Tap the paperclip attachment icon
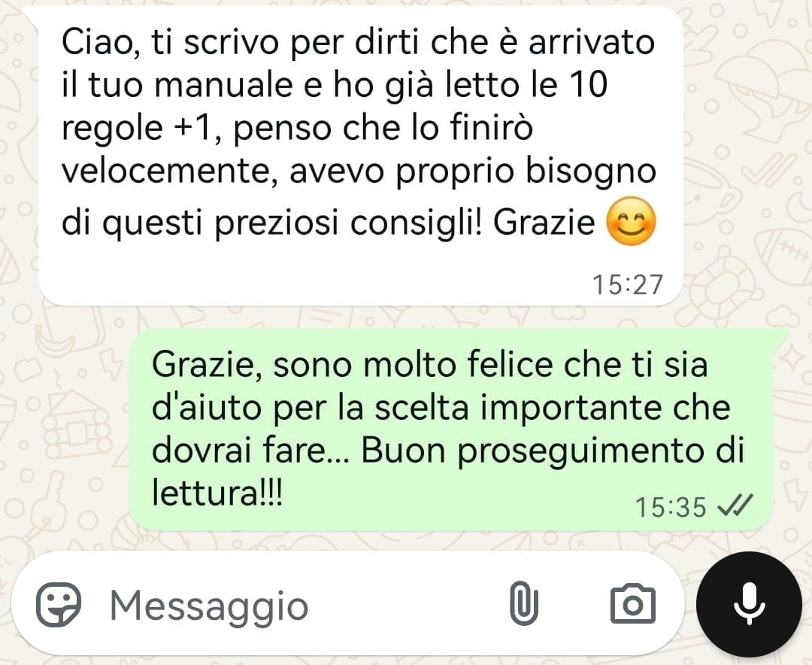 523,603
